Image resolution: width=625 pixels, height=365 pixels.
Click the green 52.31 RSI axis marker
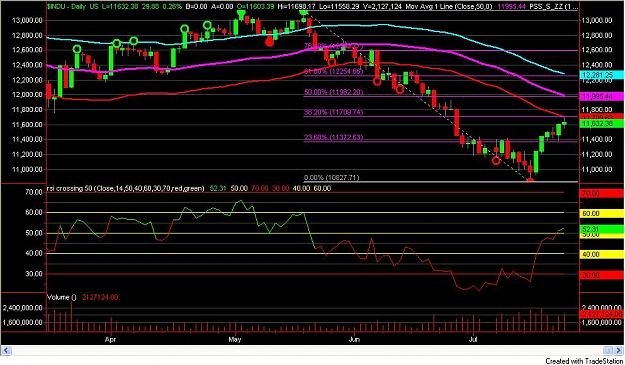(x=601, y=229)
